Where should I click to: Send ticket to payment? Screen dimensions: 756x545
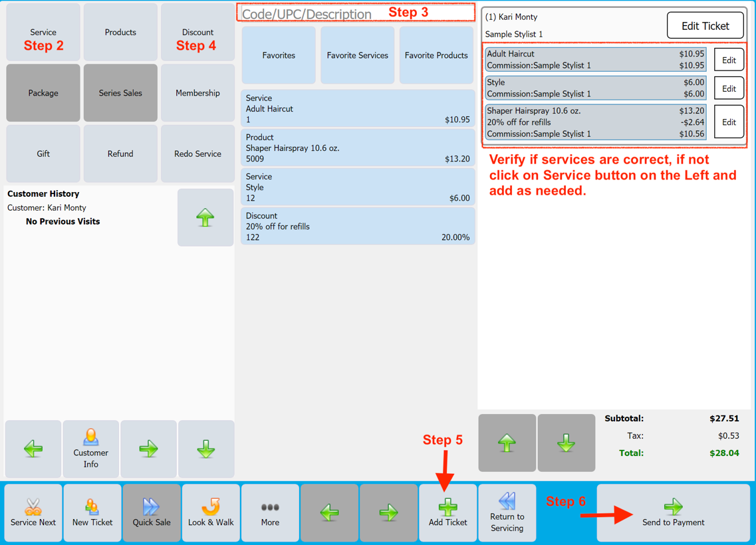(x=673, y=512)
